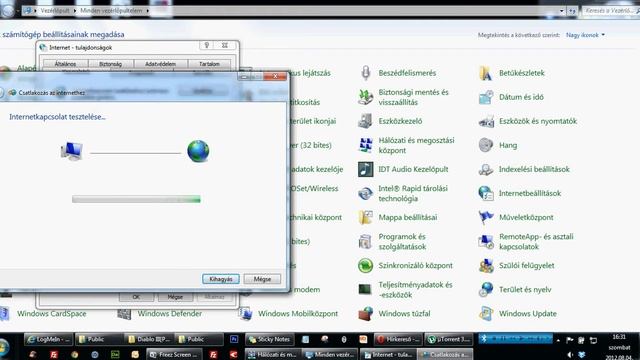Switch to uTorrent taskbar button
This screenshot has height=360, width=640.
coord(449,340)
